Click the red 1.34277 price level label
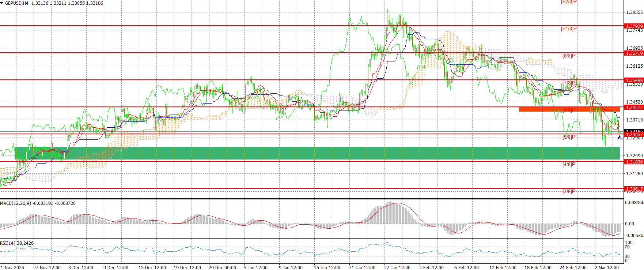This screenshot has width=644, height=270. pyautogui.click(x=634, y=107)
